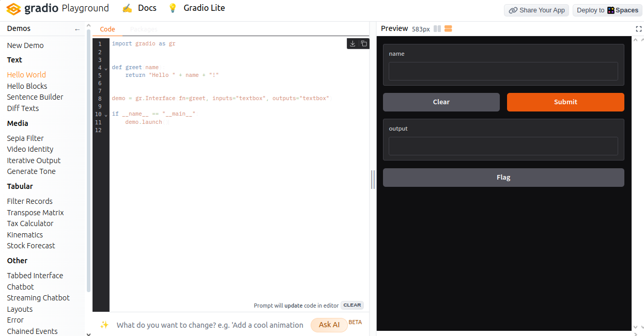The image size is (644, 336).
Task: Fold the greet function at line 4
Action: (106, 68)
